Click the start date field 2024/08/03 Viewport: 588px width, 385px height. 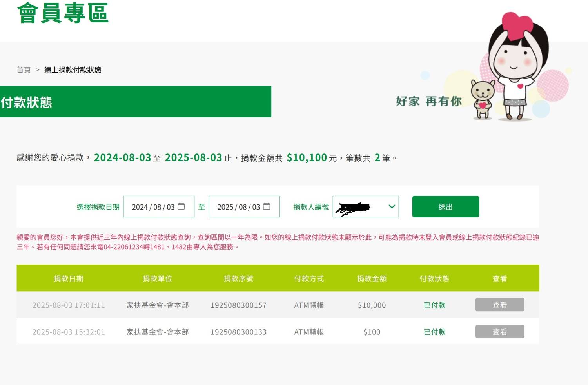click(153, 207)
